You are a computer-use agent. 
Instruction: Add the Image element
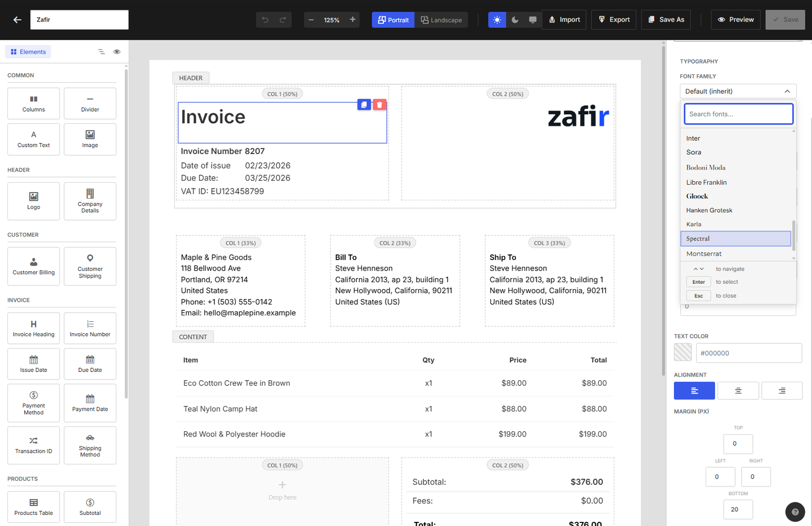(x=90, y=139)
